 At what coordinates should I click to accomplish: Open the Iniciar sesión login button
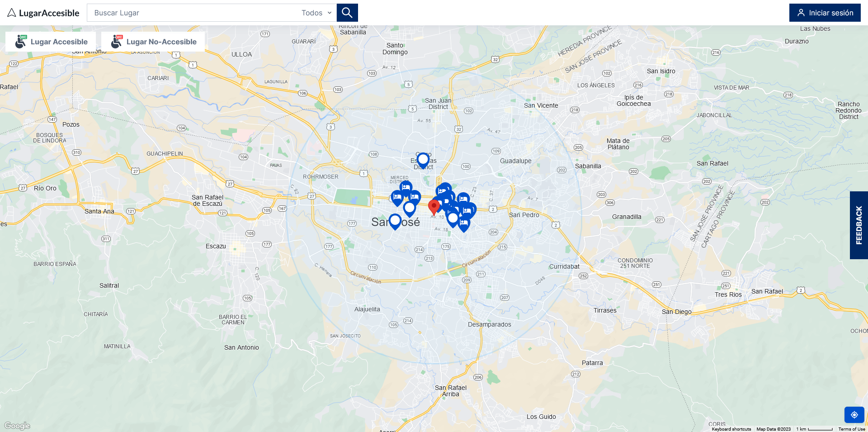coord(825,13)
